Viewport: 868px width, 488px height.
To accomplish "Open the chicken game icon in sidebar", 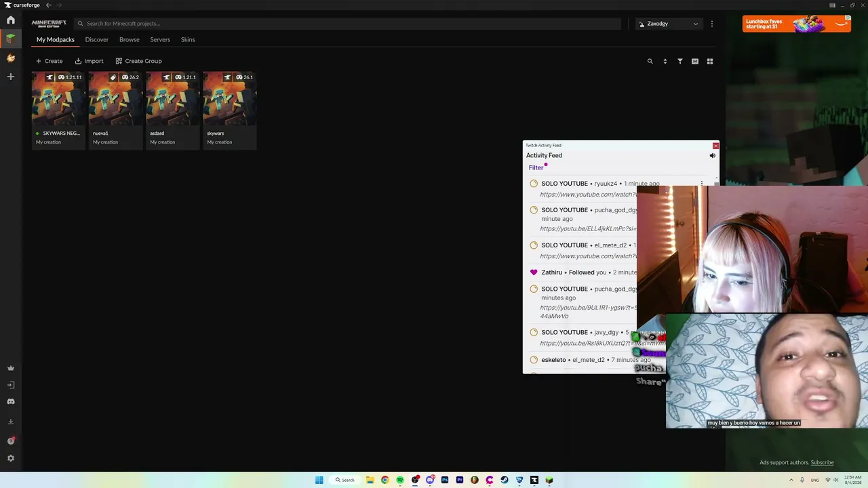I will [10, 58].
